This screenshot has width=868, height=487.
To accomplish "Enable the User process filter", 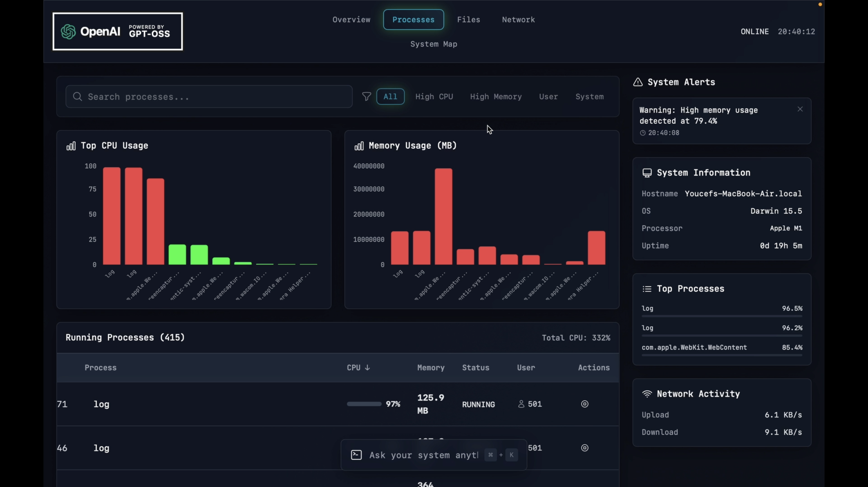I will point(548,97).
